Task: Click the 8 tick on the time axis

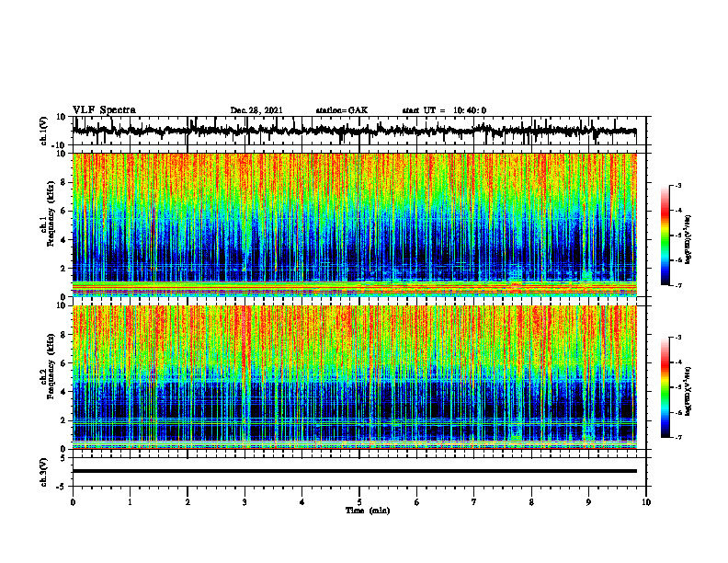Action: click(x=531, y=502)
